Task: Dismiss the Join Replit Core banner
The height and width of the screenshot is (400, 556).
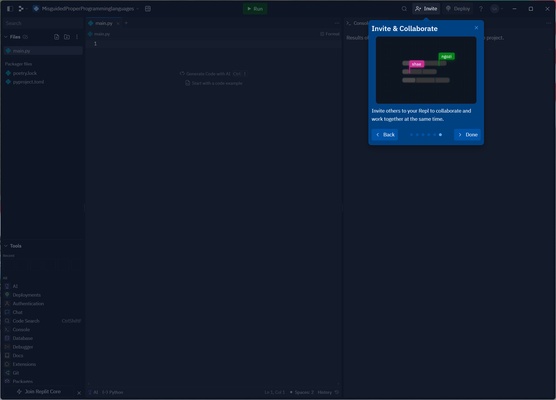Action: [79, 393]
